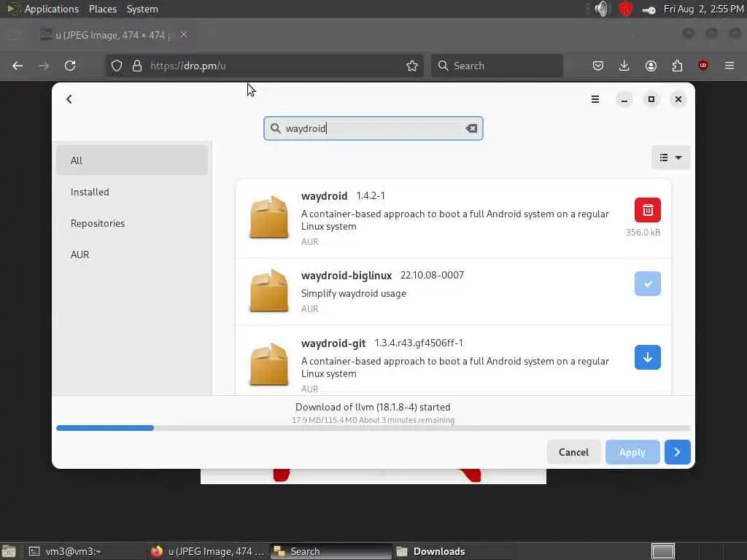Viewport: 747px width, 560px height.
Task: Click the workspace switcher in the bottom panel
Action: 662,551
